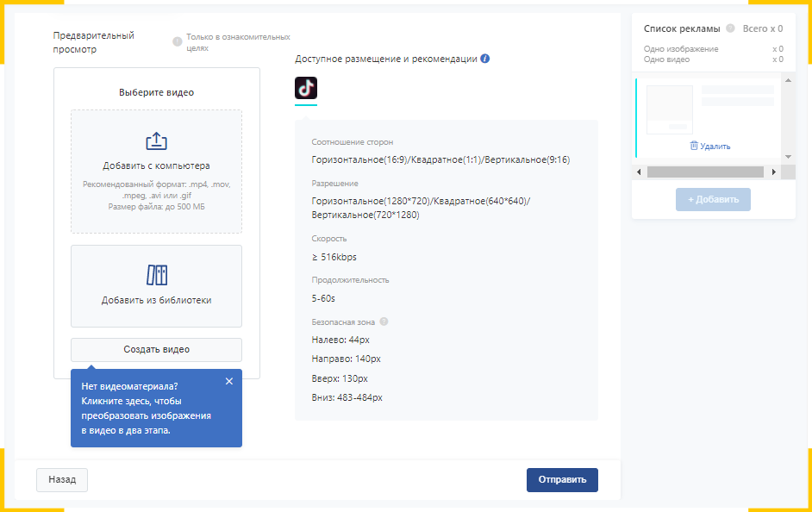
Task: Click the ad list scroll down arrow
Action: coord(788,157)
